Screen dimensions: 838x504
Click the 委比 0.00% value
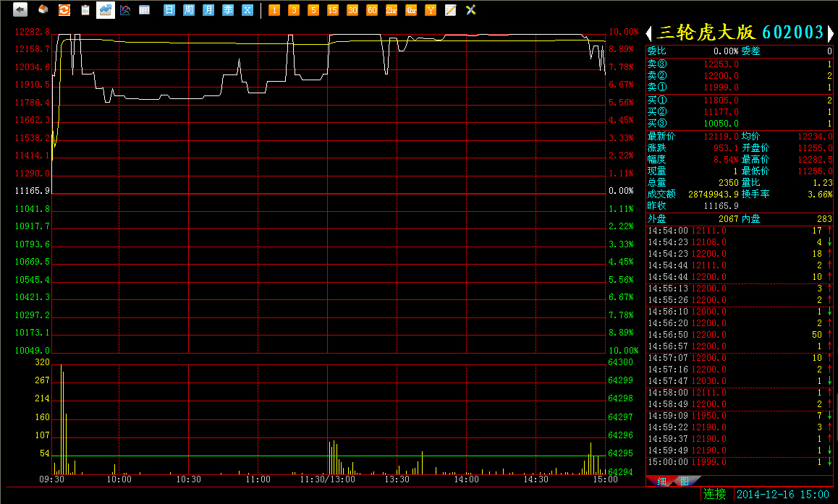[x=726, y=51]
